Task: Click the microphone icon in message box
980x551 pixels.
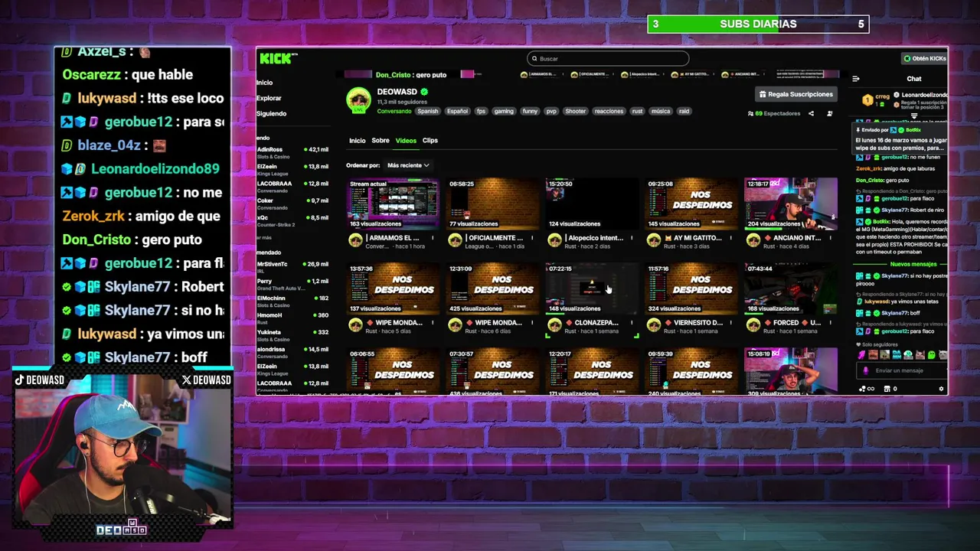Action: tap(866, 370)
